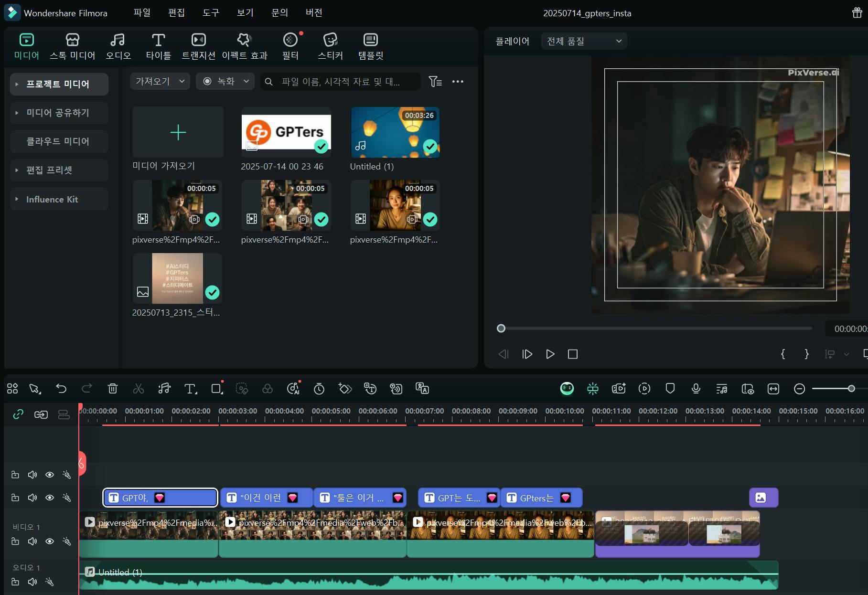Open the filter options icon in media panel
Image resolution: width=868 pixels, height=595 pixels.
(435, 82)
